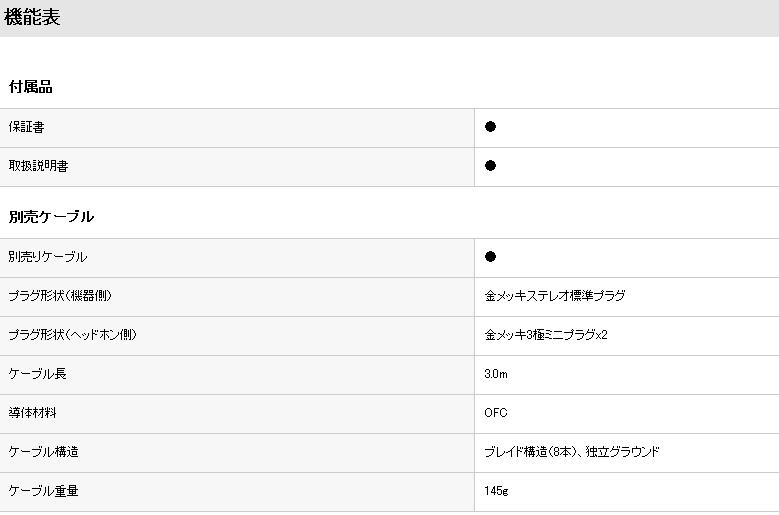Click the 機能表 header bar

click(390, 18)
